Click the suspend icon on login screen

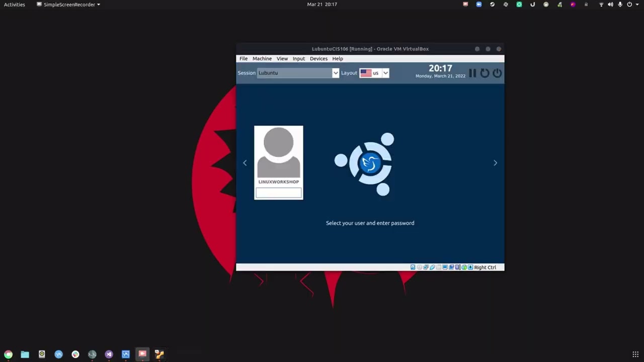(472, 73)
